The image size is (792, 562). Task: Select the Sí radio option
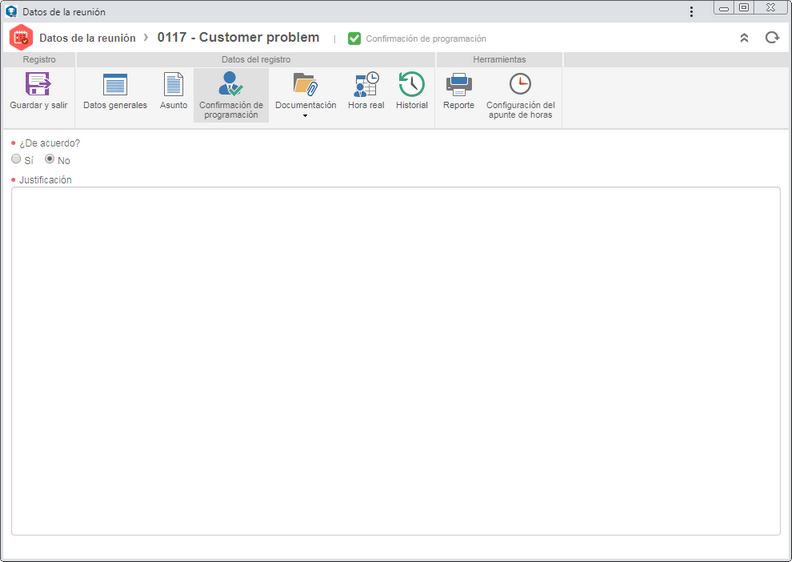click(16, 159)
